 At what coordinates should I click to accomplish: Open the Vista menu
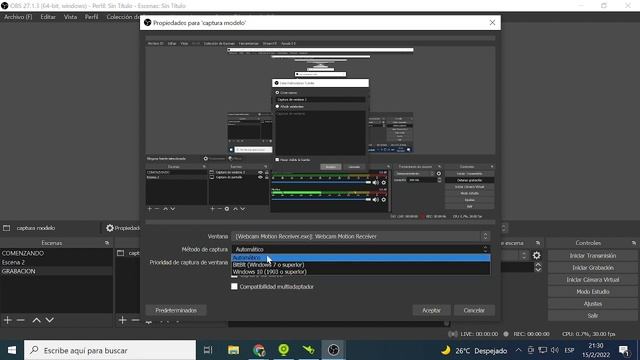click(70, 17)
